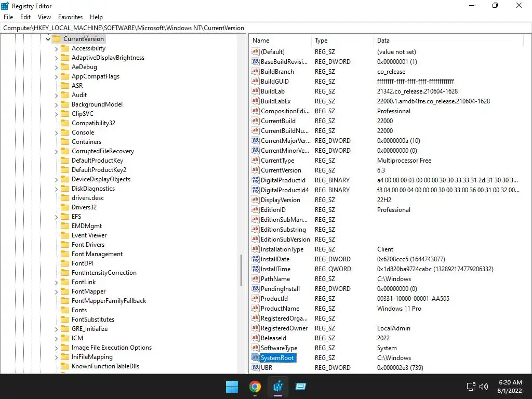Screen dimensions: 532x399
Task: Select the FontSubstitutes tree key
Action: (93, 320)
